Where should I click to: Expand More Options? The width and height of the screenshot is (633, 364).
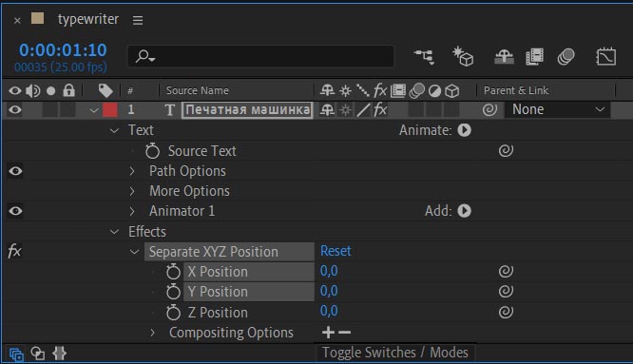pos(132,191)
